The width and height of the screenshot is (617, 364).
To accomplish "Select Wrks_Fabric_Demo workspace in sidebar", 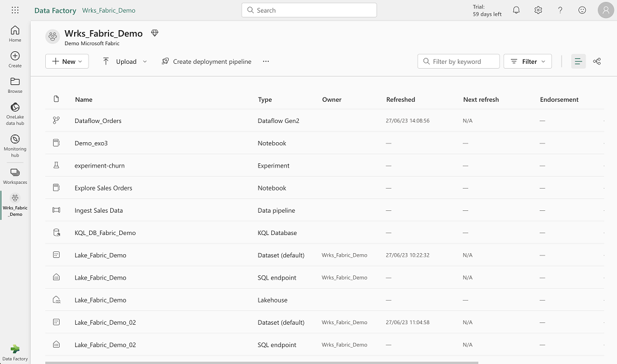I will click(x=15, y=205).
